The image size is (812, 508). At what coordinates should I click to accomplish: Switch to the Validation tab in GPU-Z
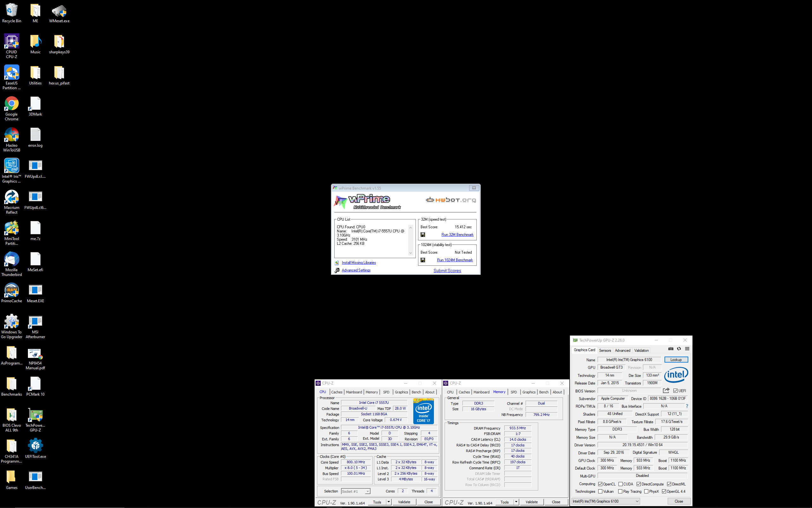point(641,351)
